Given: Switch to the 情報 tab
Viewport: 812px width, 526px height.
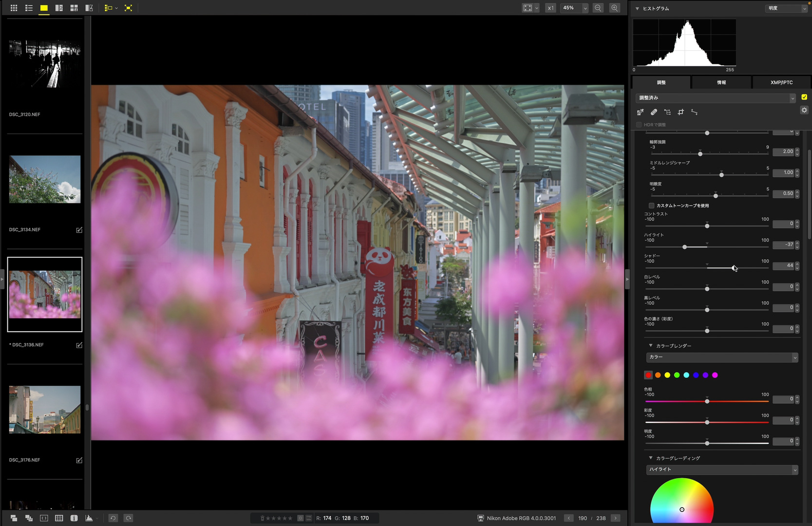Looking at the screenshot, I should click(721, 82).
